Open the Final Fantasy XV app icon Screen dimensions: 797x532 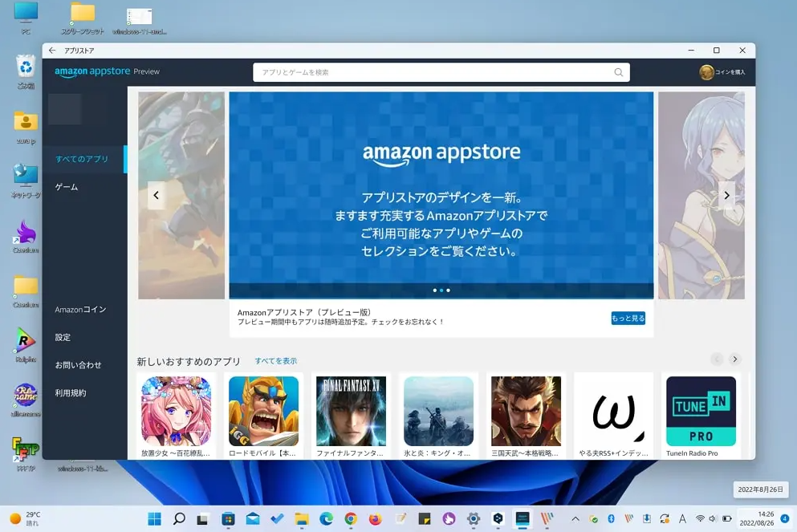[x=352, y=411]
